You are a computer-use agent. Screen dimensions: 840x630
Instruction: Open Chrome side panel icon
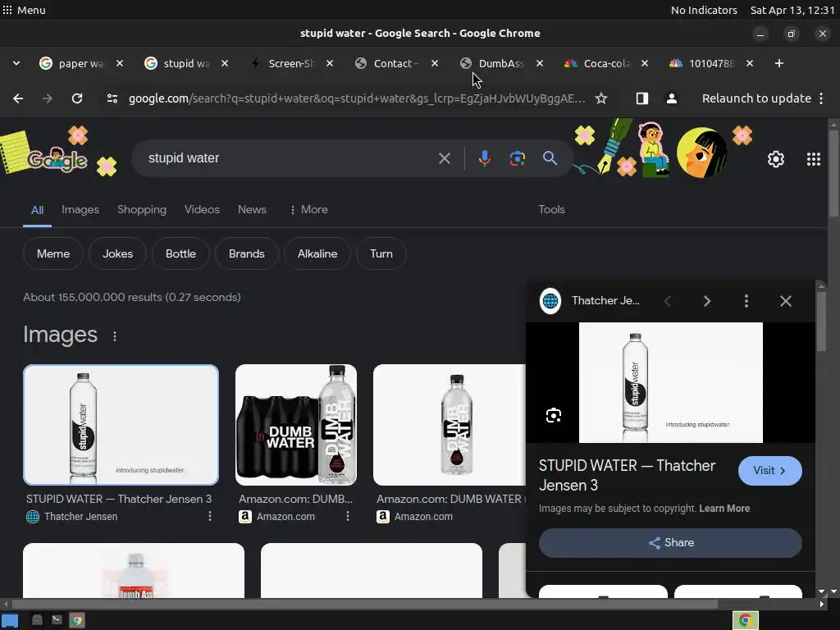(641, 98)
